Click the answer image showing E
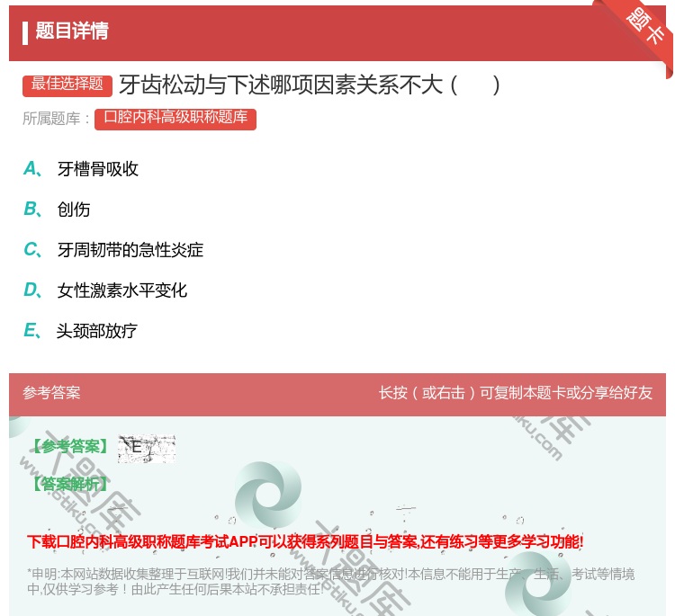 point(146,448)
